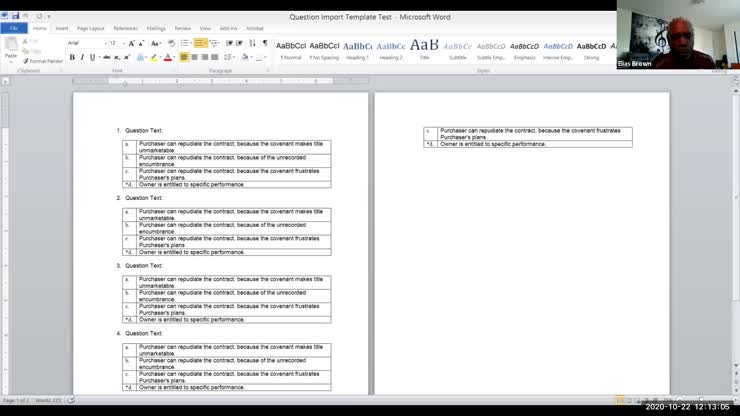Click the Bullets list icon
The width and height of the screenshot is (740, 416).
pos(184,43)
